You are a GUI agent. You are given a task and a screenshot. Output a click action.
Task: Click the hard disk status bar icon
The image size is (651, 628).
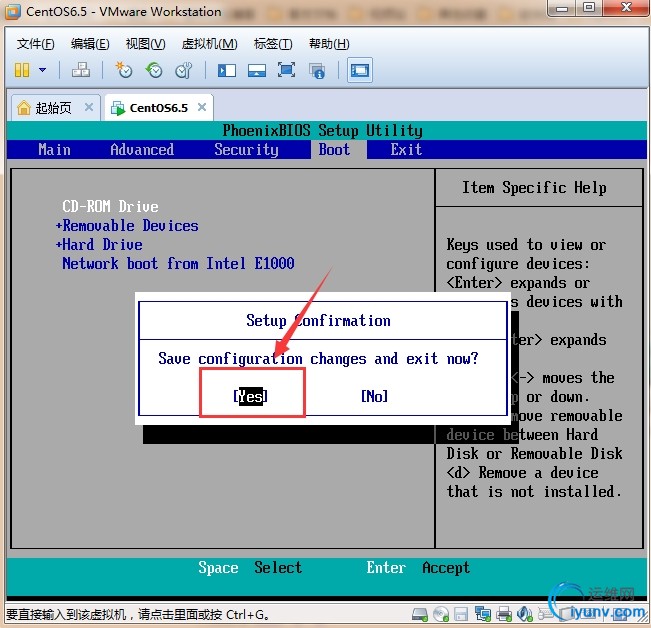tap(420, 614)
